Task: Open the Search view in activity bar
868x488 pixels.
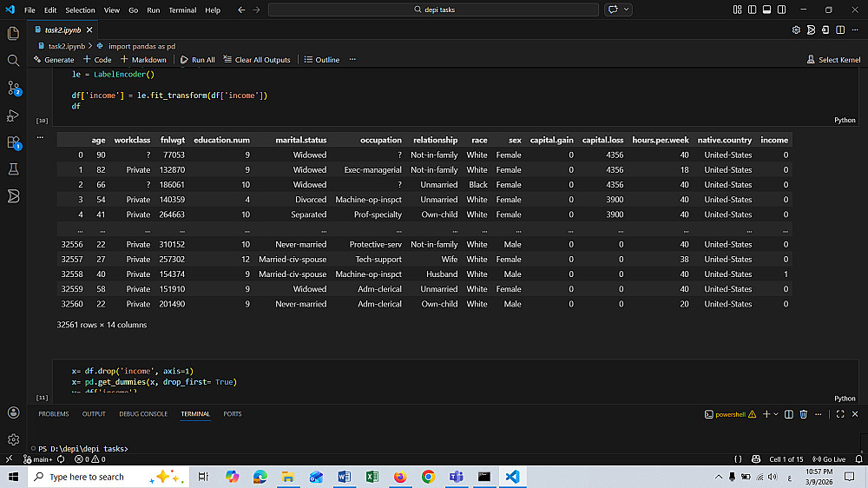Action: [x=13, y=61]
